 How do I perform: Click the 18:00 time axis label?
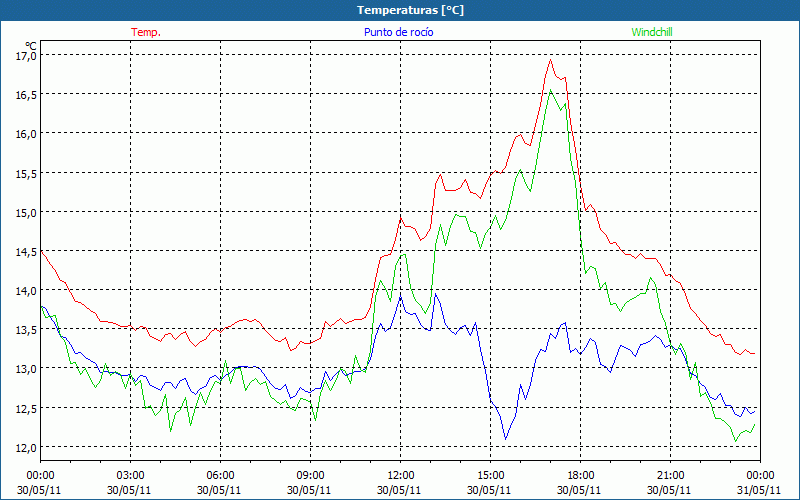coord(580,476)
